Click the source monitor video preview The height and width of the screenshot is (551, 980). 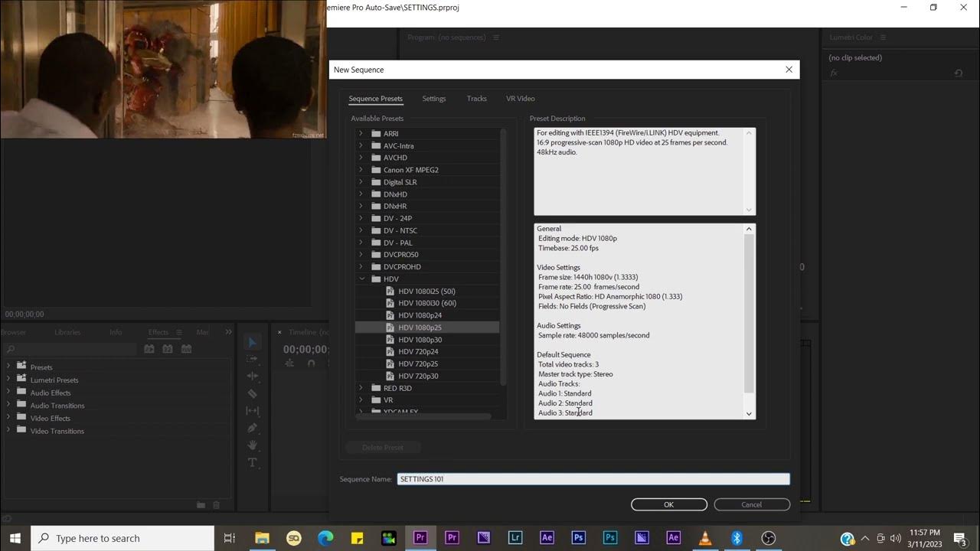(163, 69)
